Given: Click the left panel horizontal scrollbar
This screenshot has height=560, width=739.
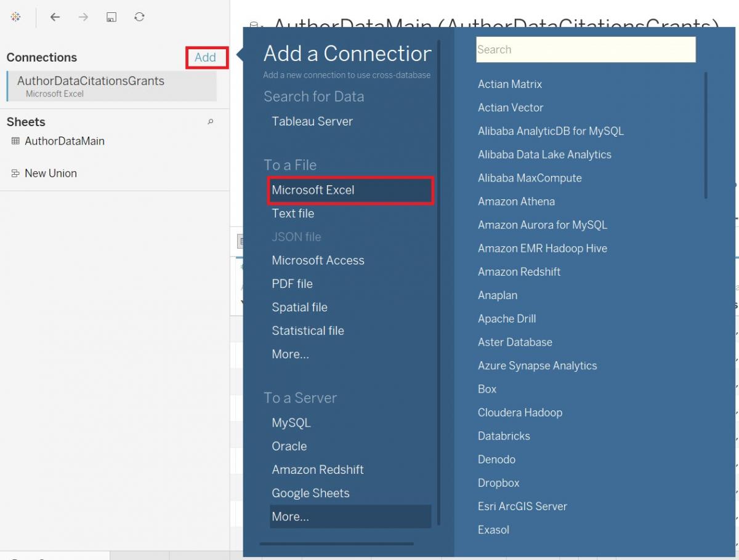Looking at the screenshot, I should pyautogui.click(x=336, y=543).
